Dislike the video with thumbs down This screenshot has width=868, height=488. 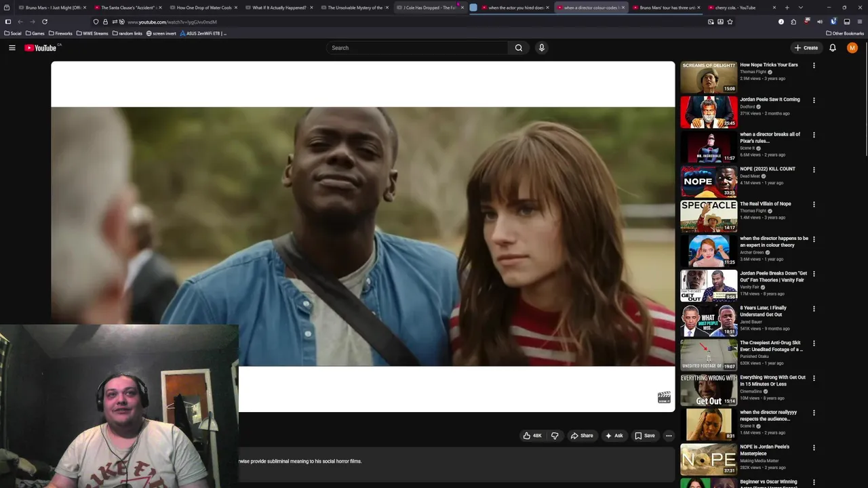[x=555, y=436]
